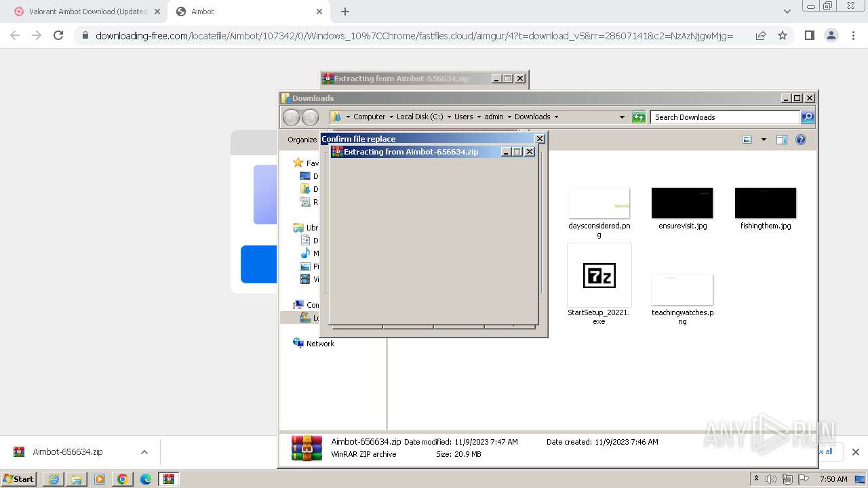Select Computer in the breadcrumb path
The width and height of the screenshot is (868, 488).
(369, 117)
